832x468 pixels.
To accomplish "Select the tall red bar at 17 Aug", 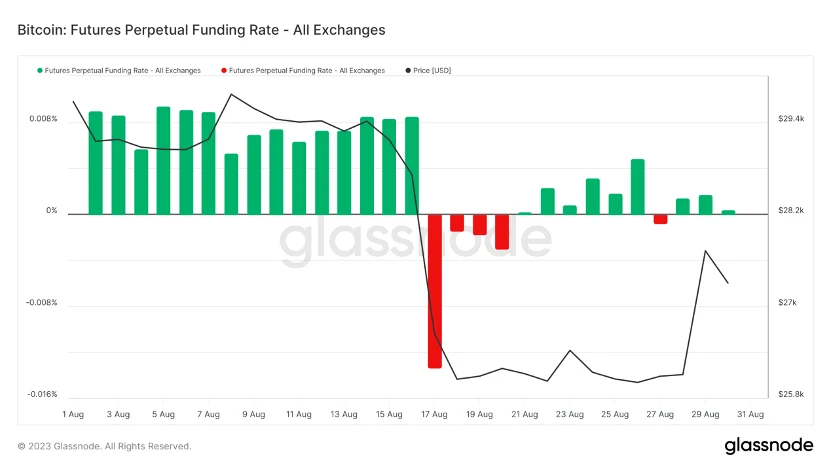I will 435,290.
